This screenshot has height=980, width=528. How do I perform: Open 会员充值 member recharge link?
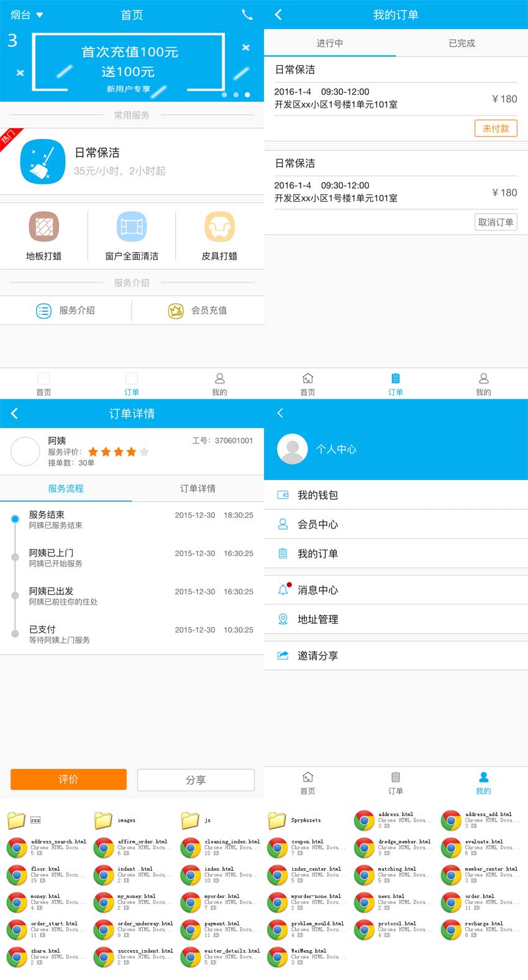pyautogui.click(x=198, y=311)
